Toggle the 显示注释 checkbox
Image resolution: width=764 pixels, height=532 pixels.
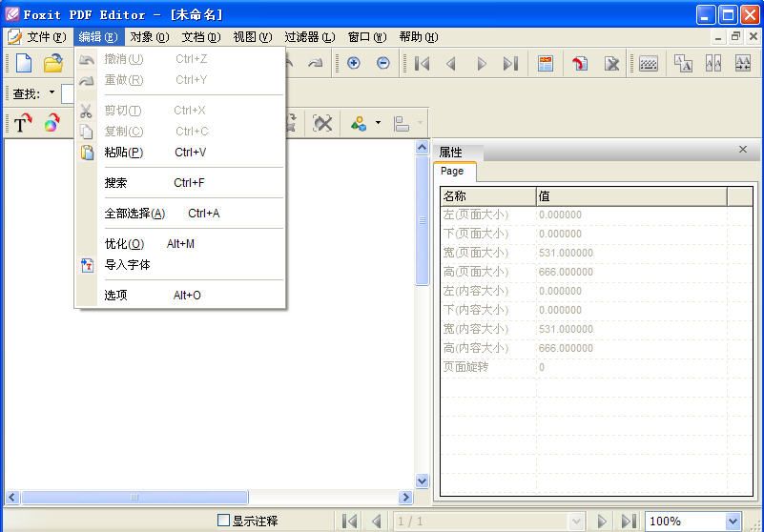[223, 521]
